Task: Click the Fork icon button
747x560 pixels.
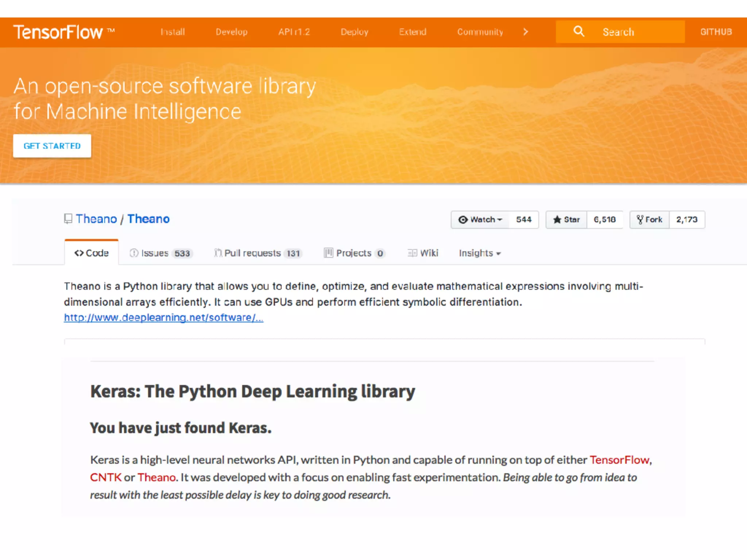Action: [649, 219]
